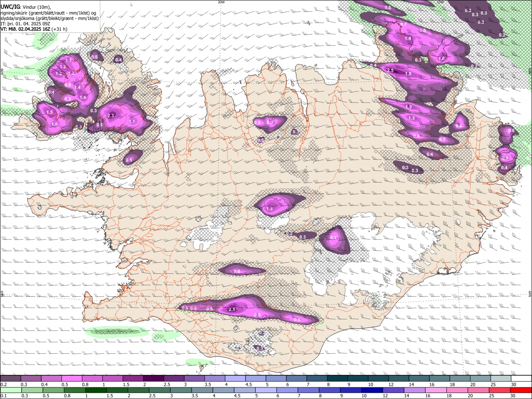Click the top scale swatch between 25 and 30
The height and width of the screenshot is (399, 532).
click(501, 379)
